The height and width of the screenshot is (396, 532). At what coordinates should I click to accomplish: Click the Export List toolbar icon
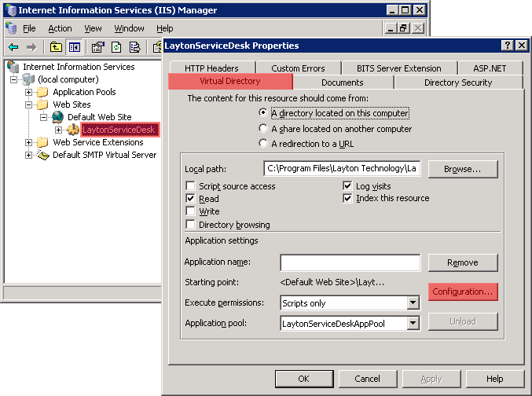(134, 47)
